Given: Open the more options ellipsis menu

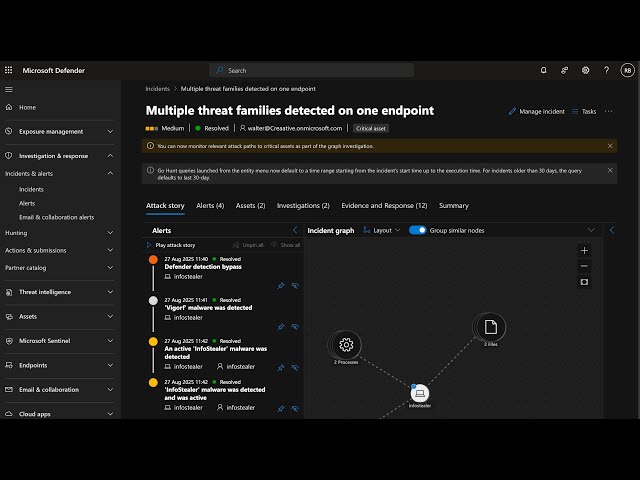Looking at the screenshot, I should pyautogui.click(x=609, y=111).
